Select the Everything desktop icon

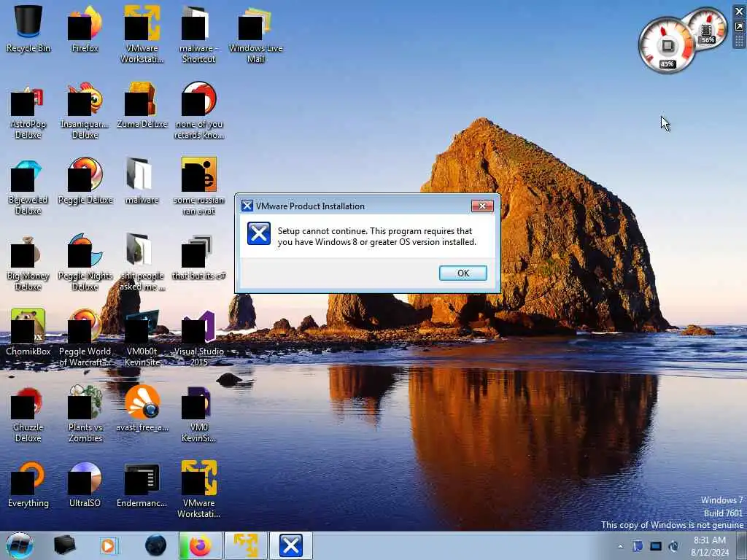[28, 485]
